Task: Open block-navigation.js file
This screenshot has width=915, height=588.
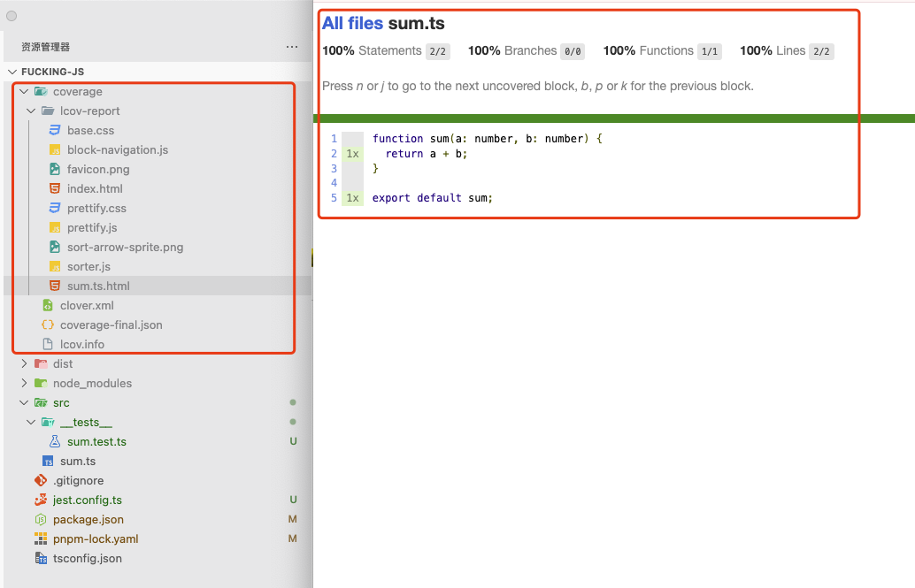Action: tap(118, 150)
